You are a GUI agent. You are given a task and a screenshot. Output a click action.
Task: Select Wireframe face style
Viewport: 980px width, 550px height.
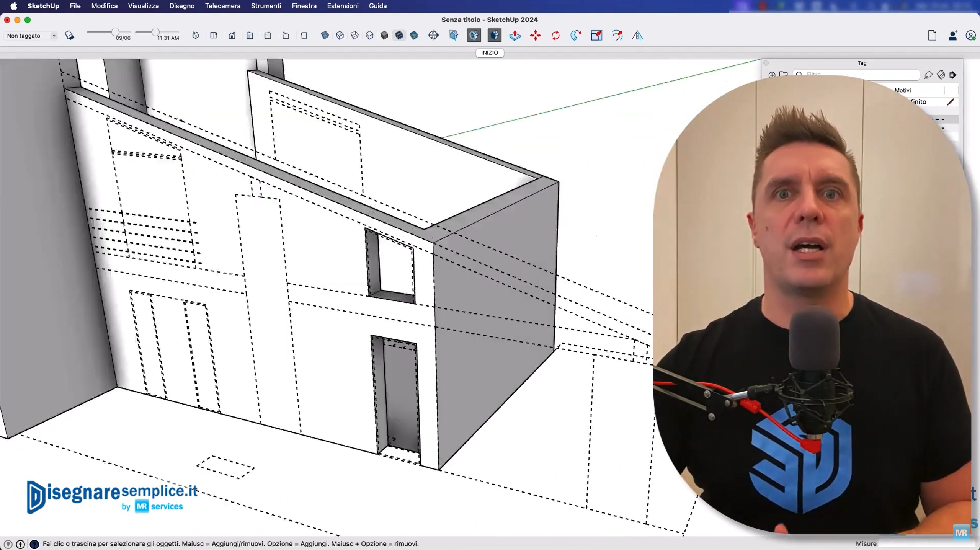(x=355, y=36)
